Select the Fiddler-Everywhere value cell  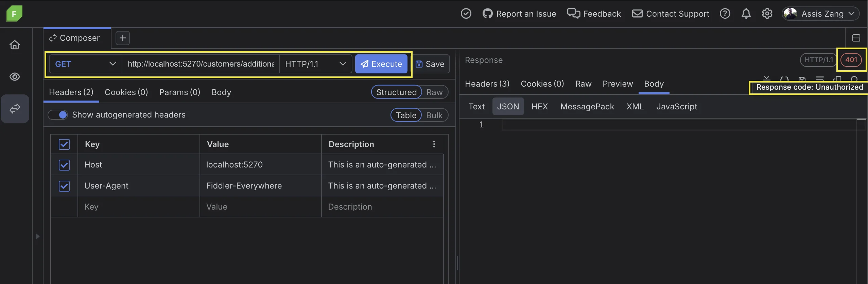(x=261, y=186)
